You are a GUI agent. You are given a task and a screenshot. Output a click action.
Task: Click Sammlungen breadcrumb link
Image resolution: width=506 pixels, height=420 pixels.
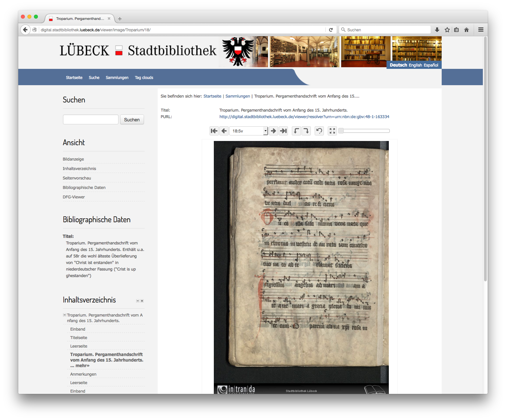238,96
